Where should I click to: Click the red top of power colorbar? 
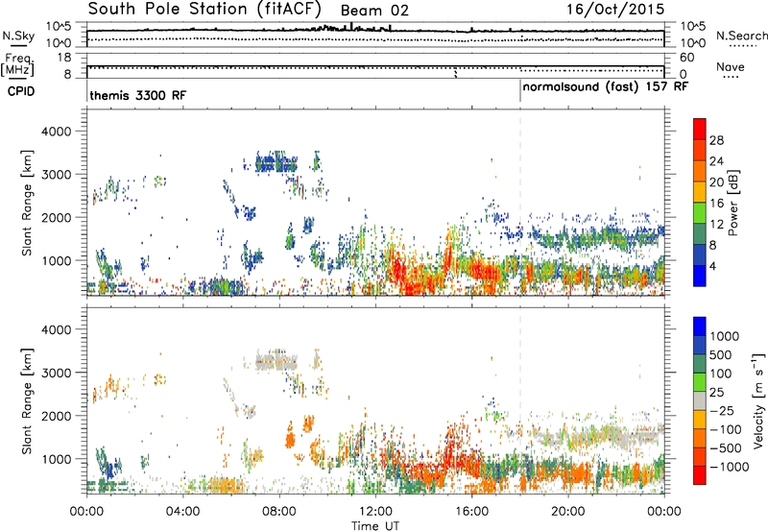click(x=700, y=128)
